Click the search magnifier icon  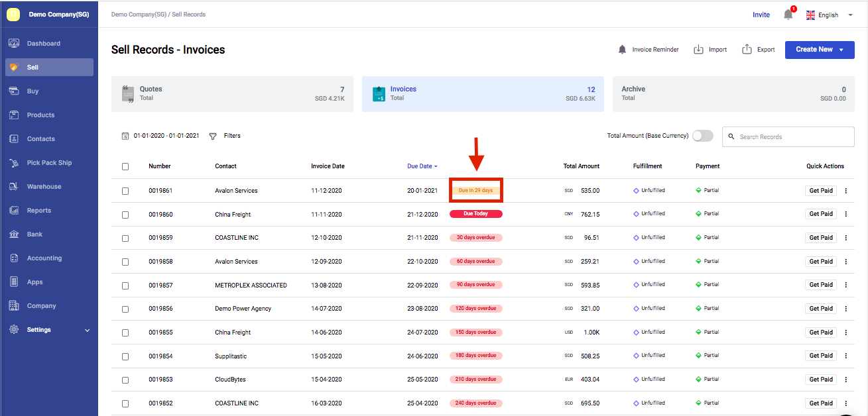[731, 137]
